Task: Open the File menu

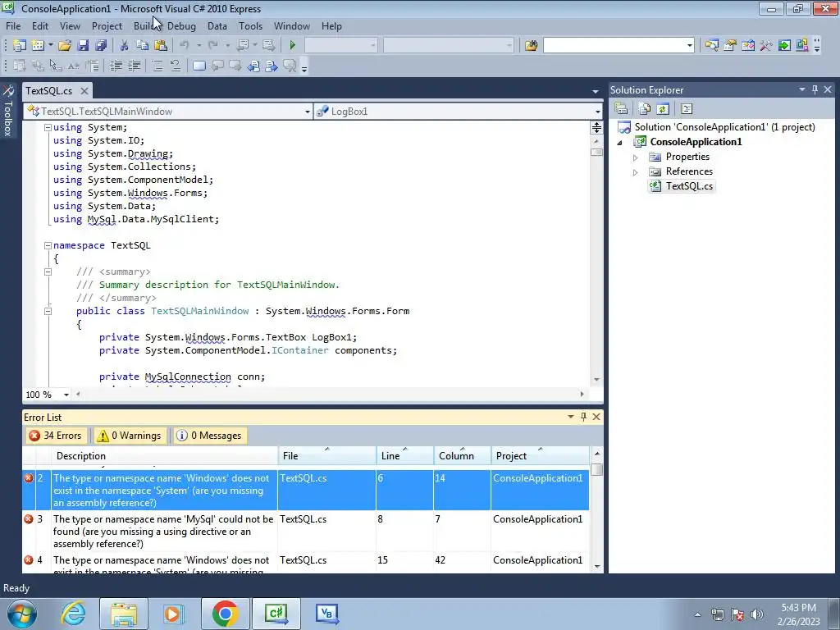Action: pyautogui.click(x=13, y=26)
